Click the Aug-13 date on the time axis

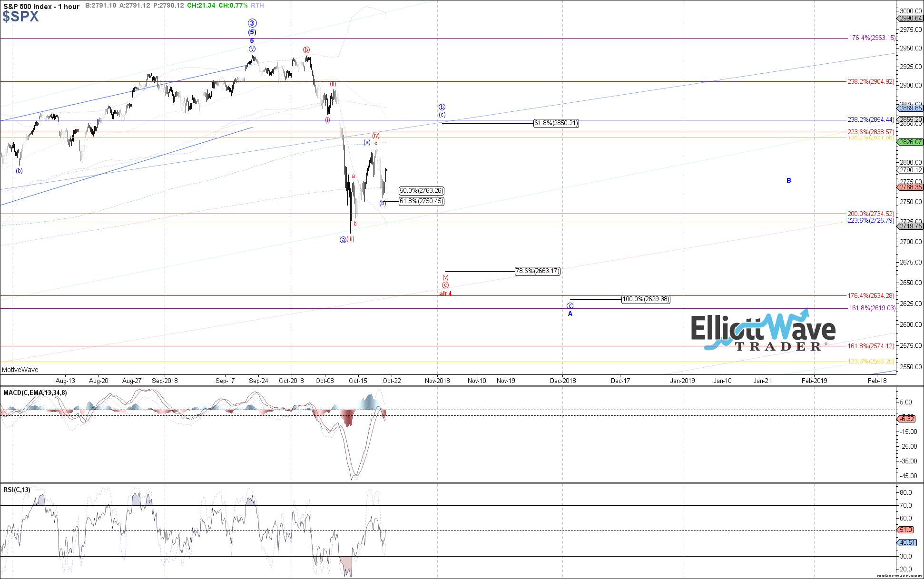pos(65,381)
